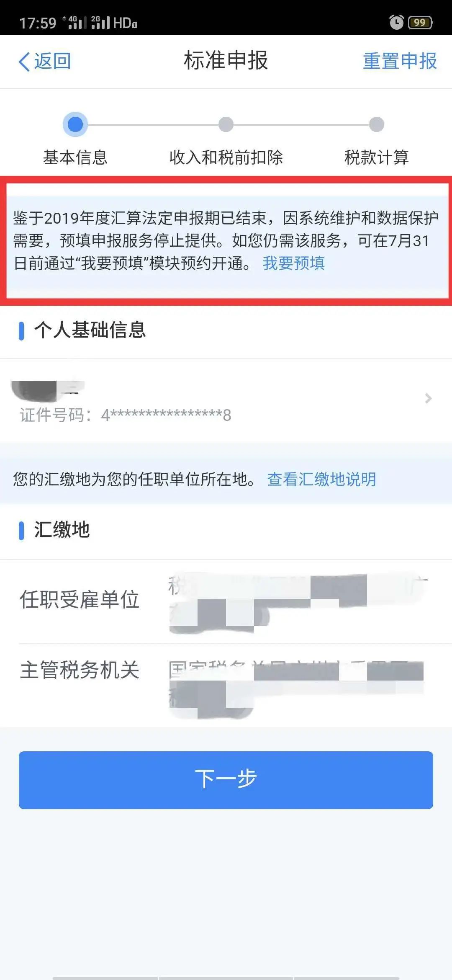Tap the 税款计算 step label
Image resolution: width=452 pixels, height=980 pixels.
pyautogui.click(x=377, y=157)
